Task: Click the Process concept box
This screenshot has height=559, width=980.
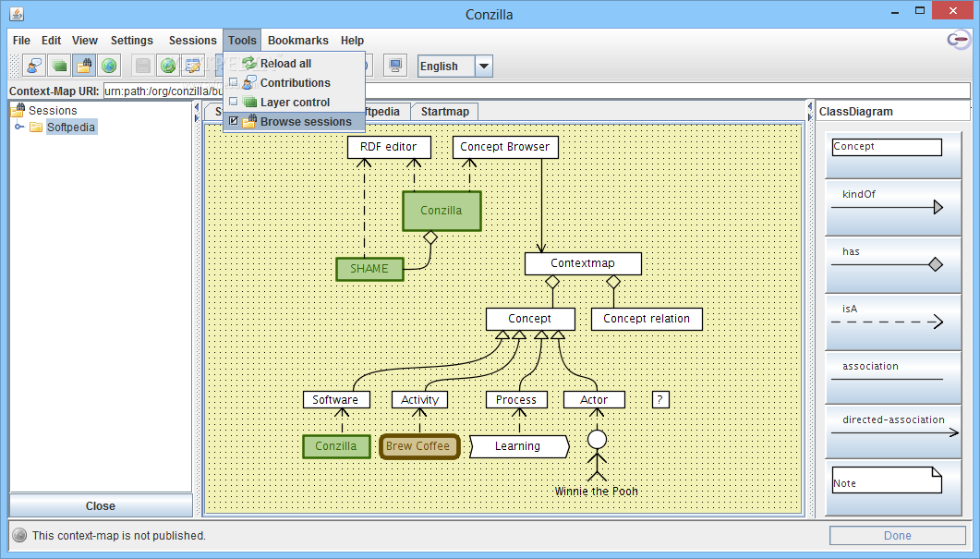Action: tap(516, 399)
